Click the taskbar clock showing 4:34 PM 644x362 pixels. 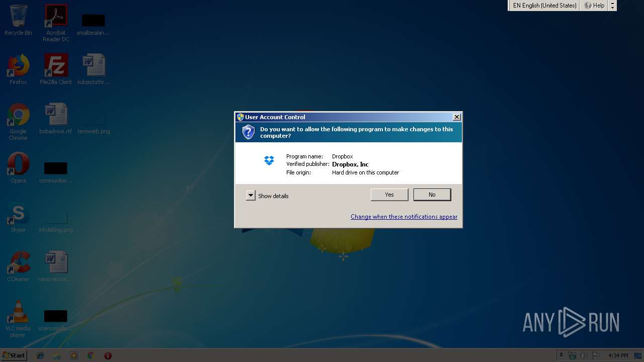[618, 355]
